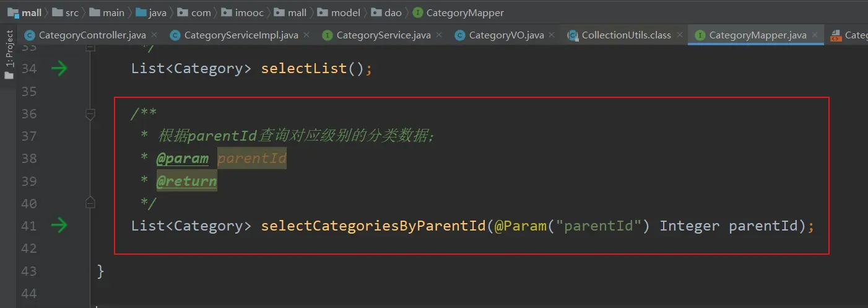Open the Project tool window
This screenshot has height=308, width=868.
tap(9, 55)
